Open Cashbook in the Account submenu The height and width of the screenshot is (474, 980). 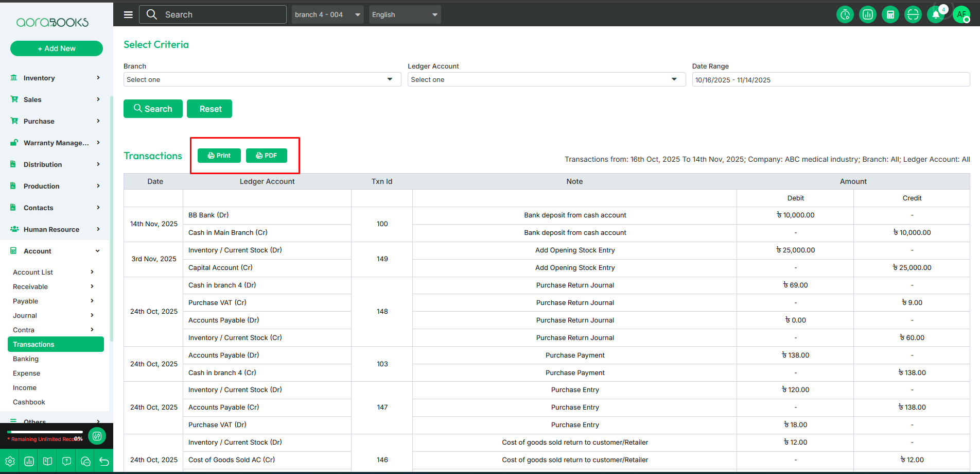[x=29, y=402]
